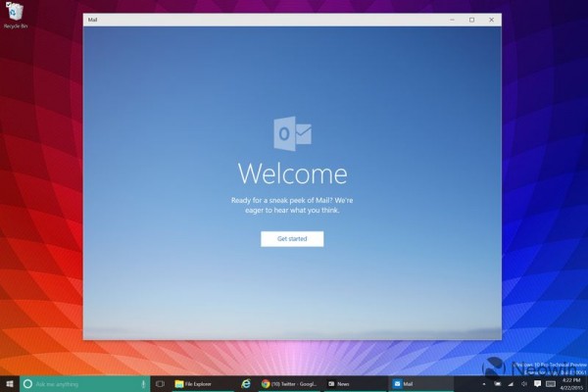588x392 pixels.
Task: Select the Mail app taskbar button
Action: [x=416, y=383]
